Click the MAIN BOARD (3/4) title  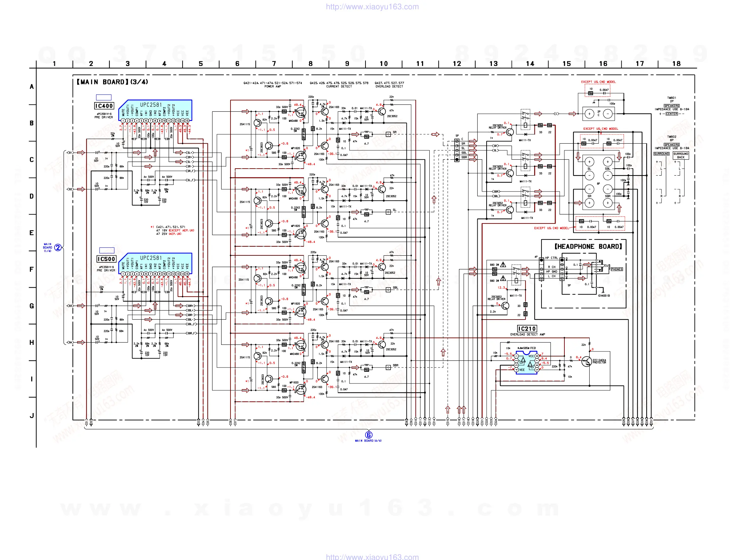tap(112, 82)
